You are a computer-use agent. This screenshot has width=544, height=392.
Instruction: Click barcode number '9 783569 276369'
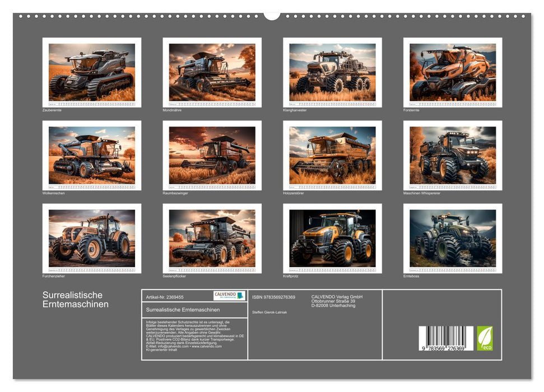tap(443, 348)
